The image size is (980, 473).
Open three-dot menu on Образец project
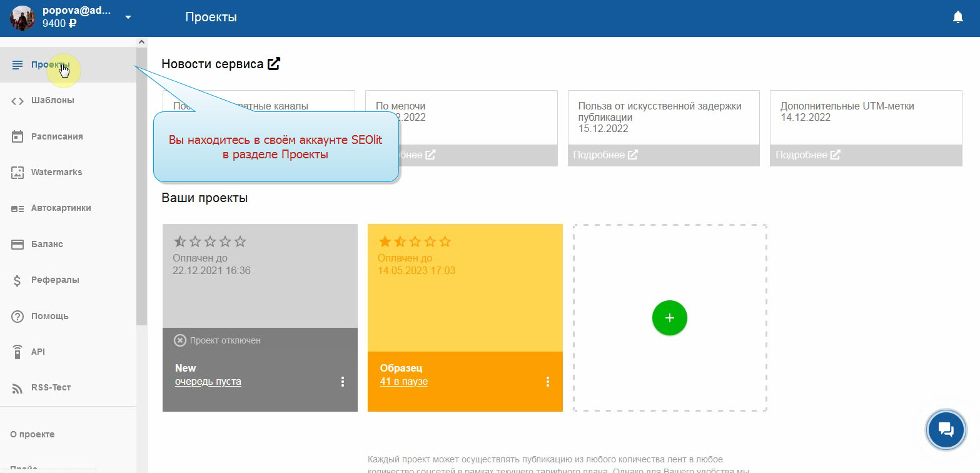tap(548, 382)
